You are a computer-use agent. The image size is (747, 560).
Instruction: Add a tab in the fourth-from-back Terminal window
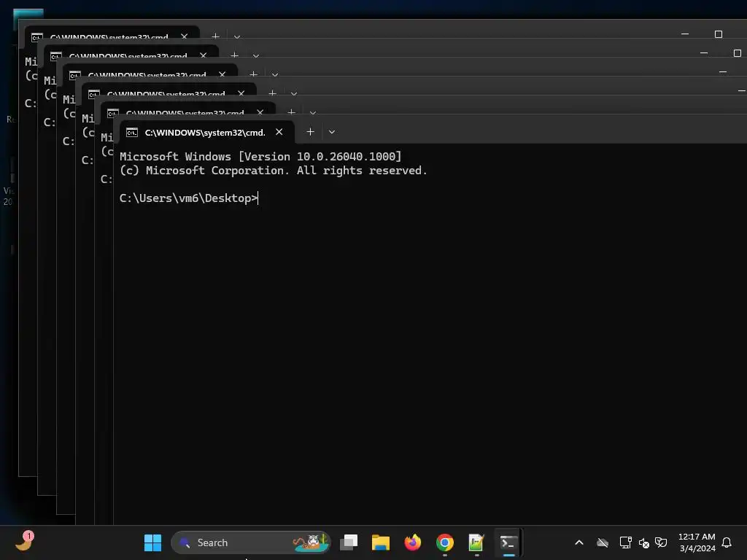coord(273,93)
